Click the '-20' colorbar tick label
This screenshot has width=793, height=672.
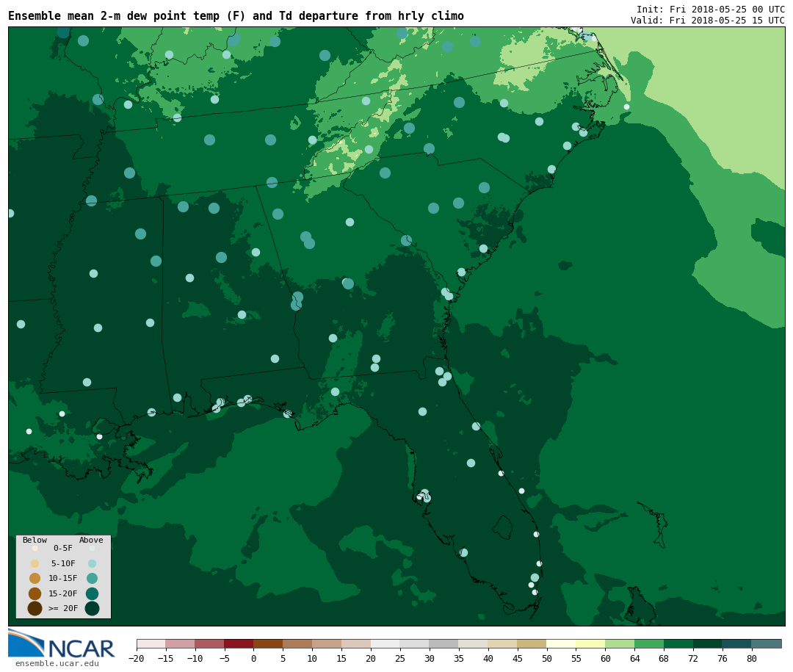coord(137,658)
